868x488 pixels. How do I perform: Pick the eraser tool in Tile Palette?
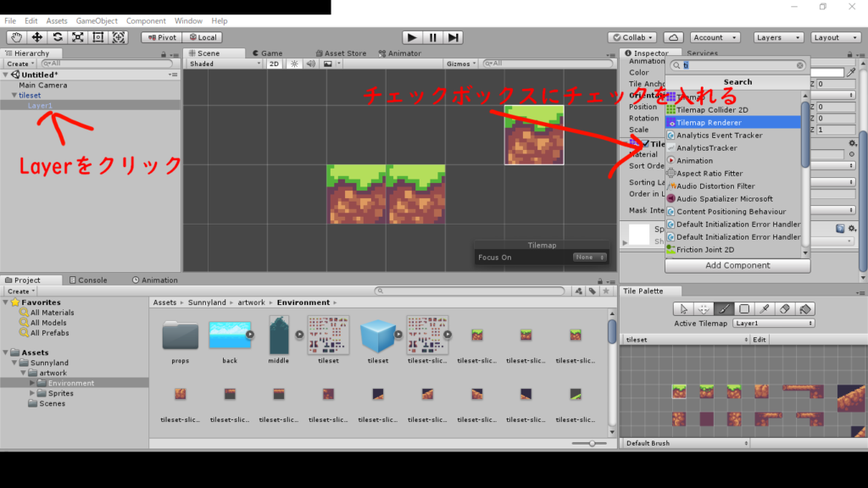click(785, 309)
